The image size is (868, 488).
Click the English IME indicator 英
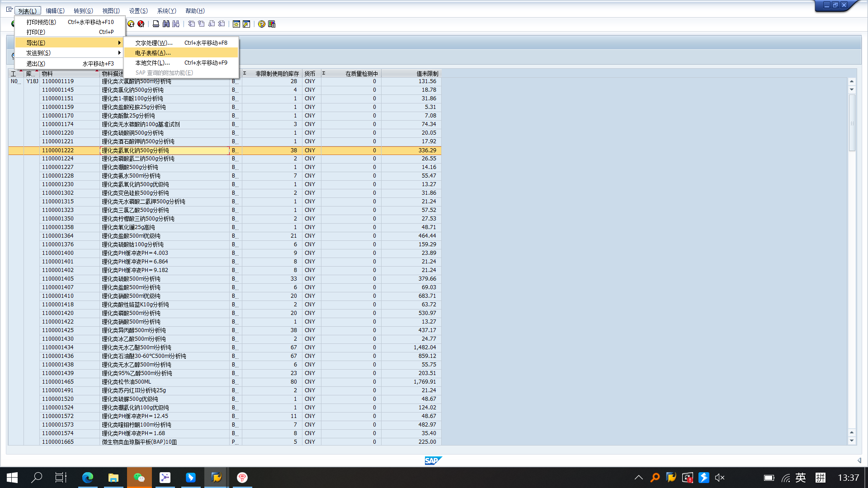tap(801, 478)
